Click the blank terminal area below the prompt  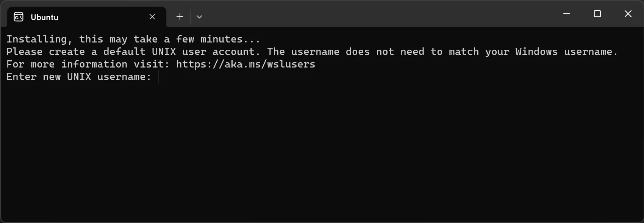[x=322, y=152]
